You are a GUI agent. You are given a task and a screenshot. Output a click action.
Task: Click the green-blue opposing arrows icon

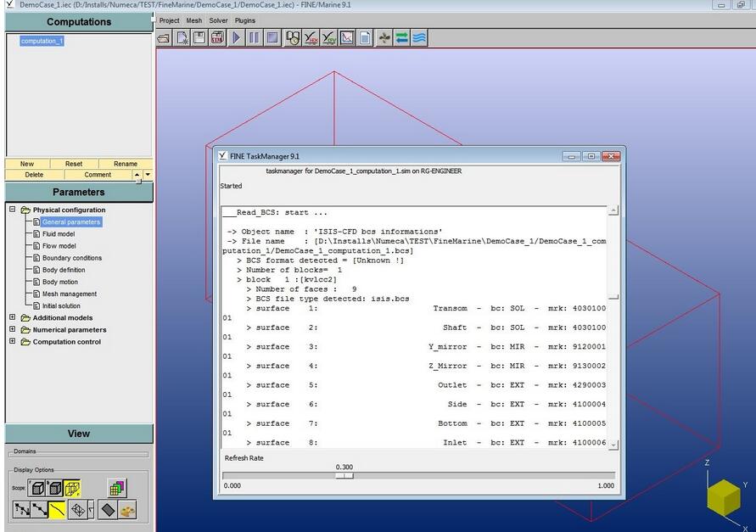pyautogui.click(x=401, y=37)
